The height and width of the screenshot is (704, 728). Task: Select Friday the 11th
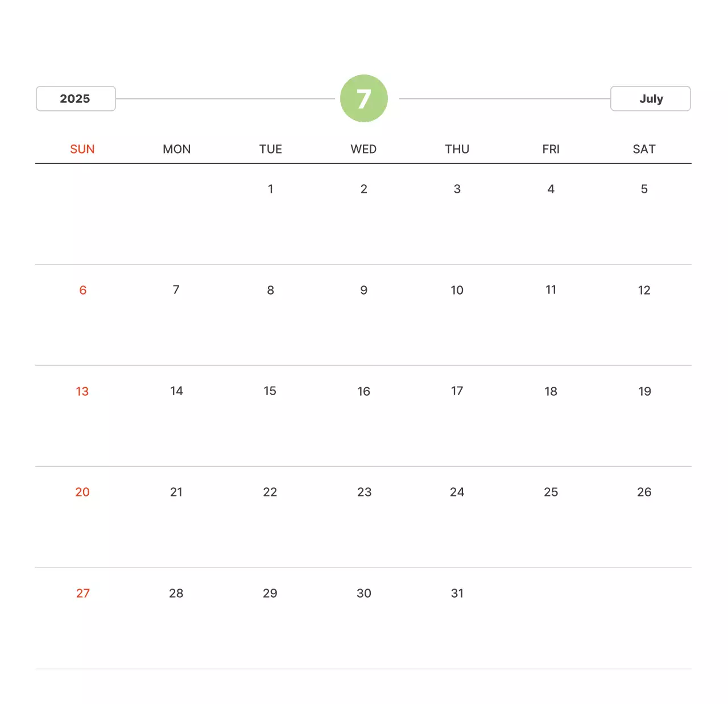click(551, 290)
